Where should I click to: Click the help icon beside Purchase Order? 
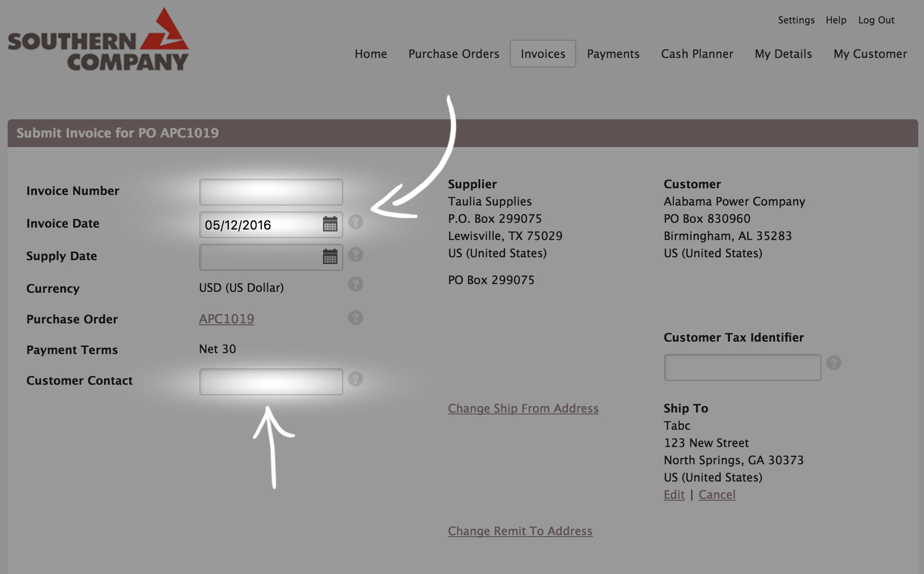[356, 318]
